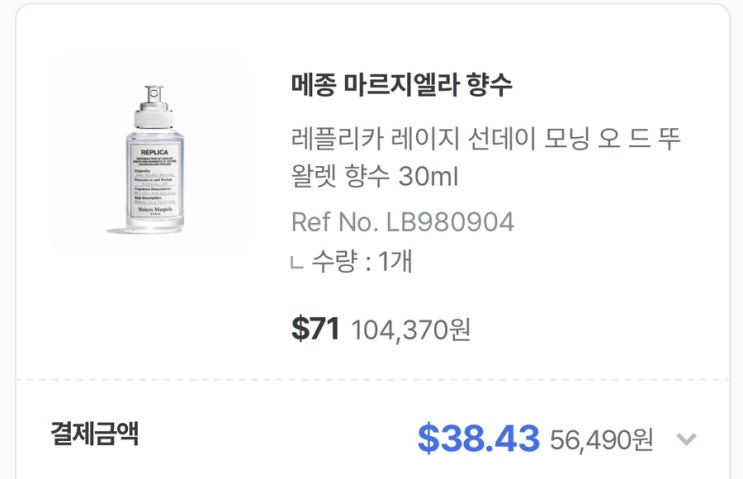Screen dimensions: 743x479
Task: Click the 결제금액 label
Action: (x=95, y=434)
